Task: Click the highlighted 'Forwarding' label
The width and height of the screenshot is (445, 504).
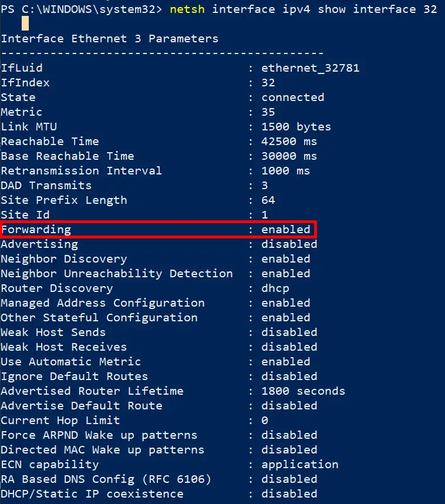Action: pyautogui.click(x=36, y=230)
